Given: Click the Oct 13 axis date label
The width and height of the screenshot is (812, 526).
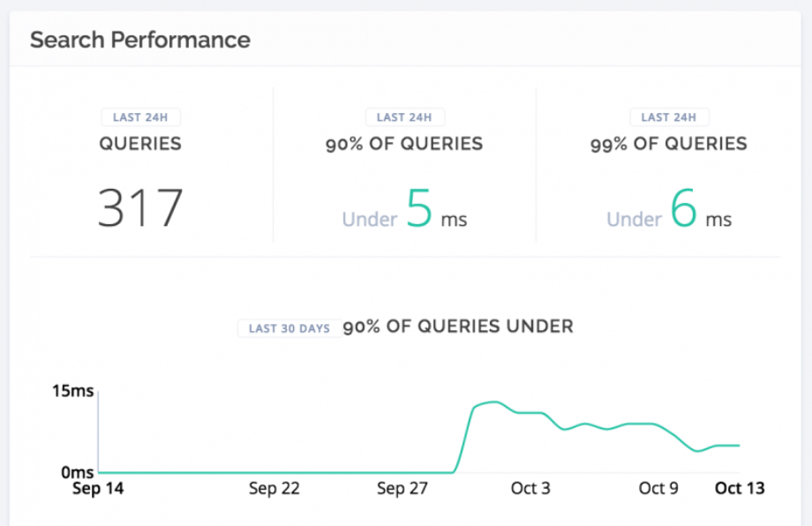Looking at the screenshot, I should click(740, 488).
